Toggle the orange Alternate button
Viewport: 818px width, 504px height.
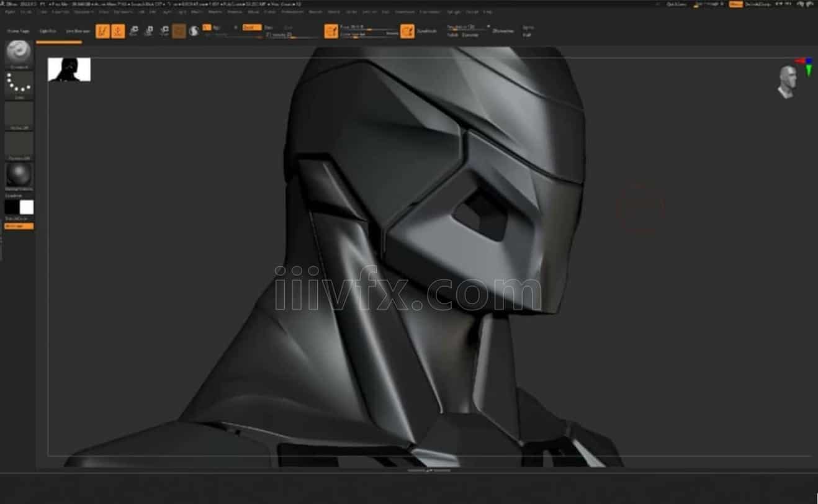(x=19, y=226)
